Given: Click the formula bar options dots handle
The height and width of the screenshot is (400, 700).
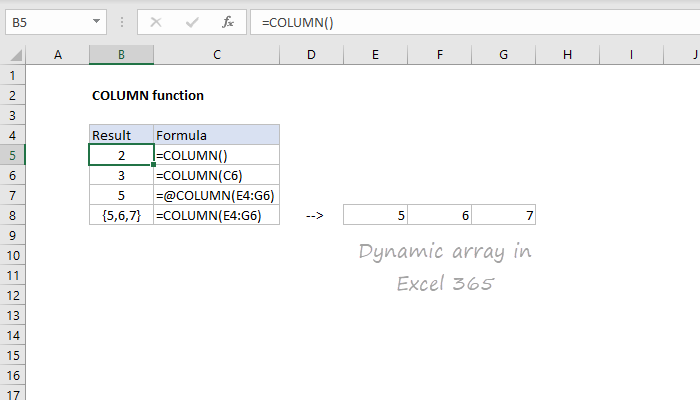Looking at the screenshot, I should coord(122,22).
